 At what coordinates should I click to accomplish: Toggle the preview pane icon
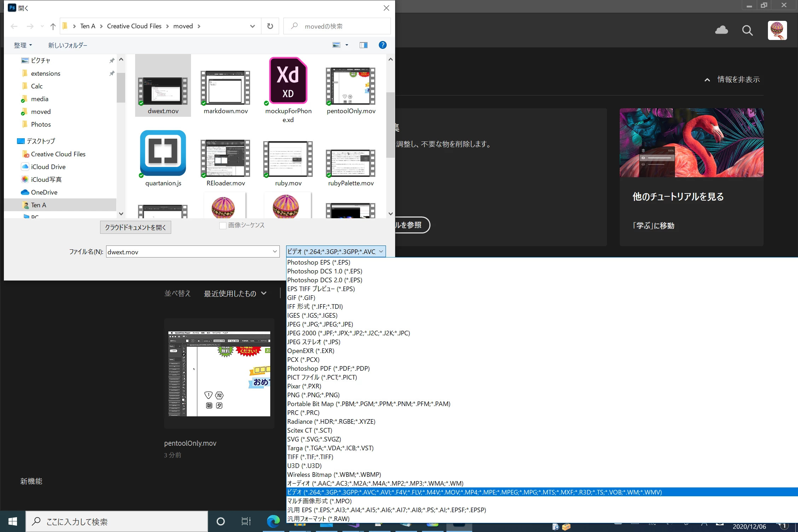point(363,45)
